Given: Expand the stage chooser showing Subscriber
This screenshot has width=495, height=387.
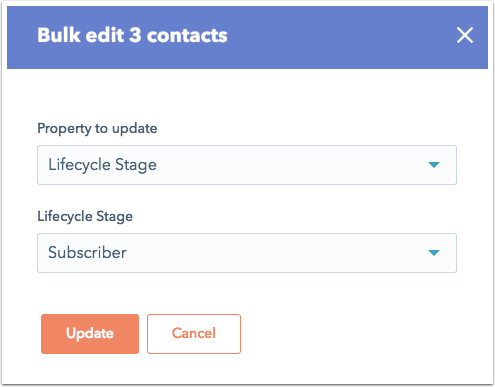Looking at the screenshot, I should (x=247, y=253).
